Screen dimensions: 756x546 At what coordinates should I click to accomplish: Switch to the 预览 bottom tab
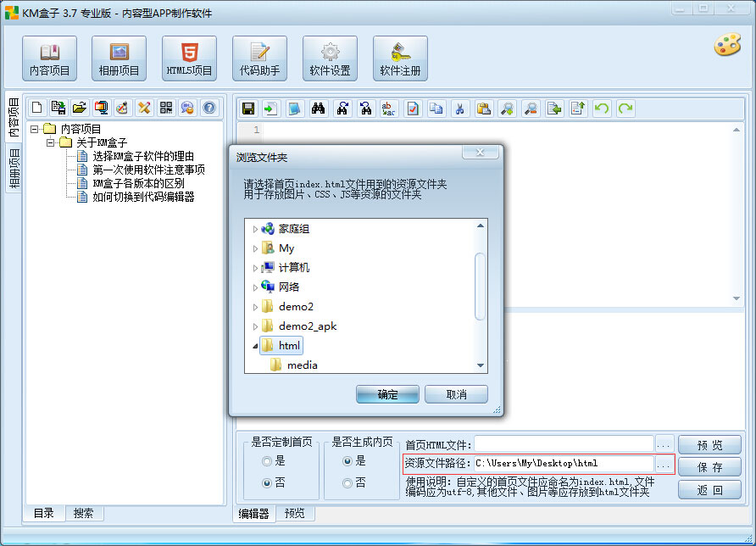(295, 513)
